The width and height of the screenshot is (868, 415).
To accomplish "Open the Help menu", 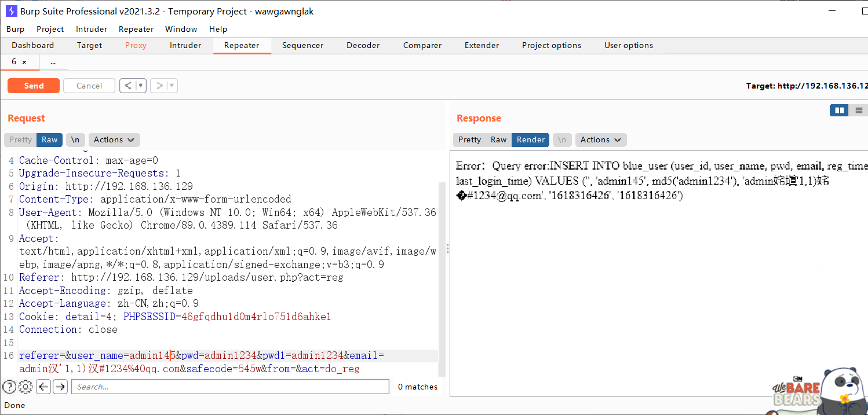I will pyautogui.click(x=218, y=29).
